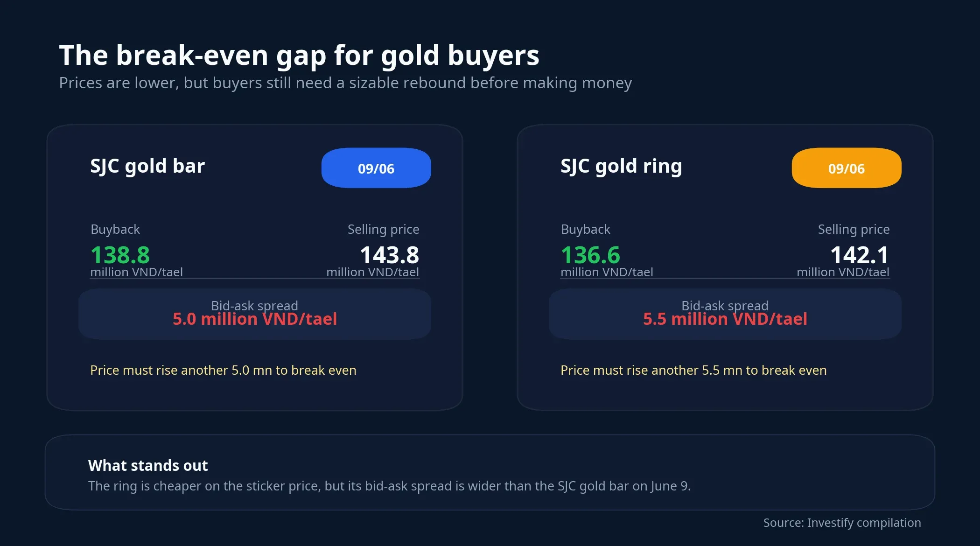Screen dimensions: 980x546
Task: Open the 5.0 million VND/tael spread box
Action: [x=255, y=314]
